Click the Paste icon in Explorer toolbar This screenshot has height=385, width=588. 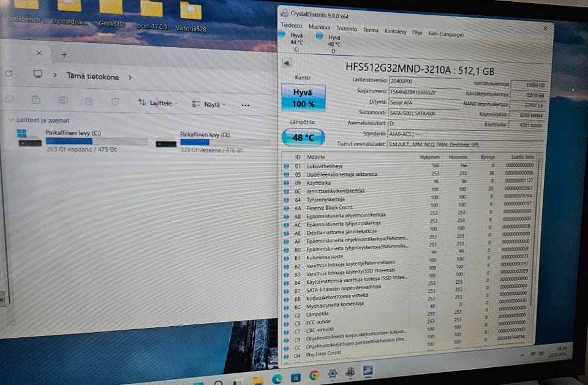coord(36,99)
